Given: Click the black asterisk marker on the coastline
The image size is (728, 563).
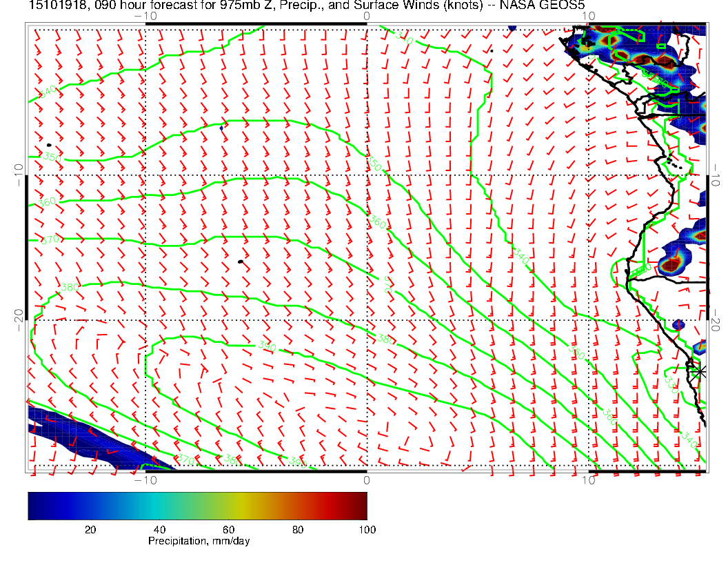Looking at the screenshot, I should point(700,371).
